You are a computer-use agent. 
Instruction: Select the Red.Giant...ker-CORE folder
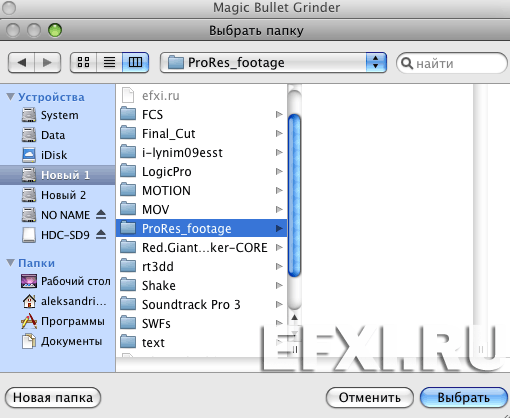tap(201, 248)
